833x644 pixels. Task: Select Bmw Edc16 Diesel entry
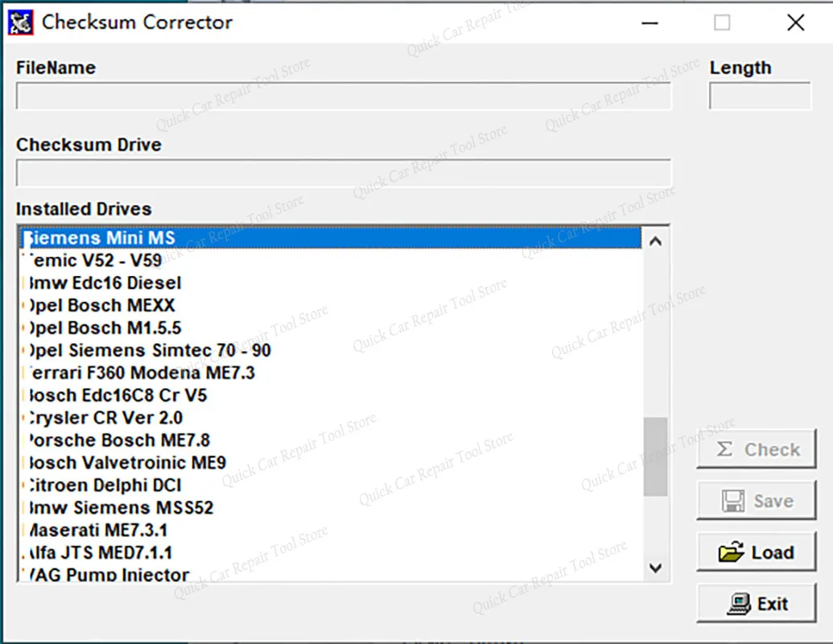point(331,283)
